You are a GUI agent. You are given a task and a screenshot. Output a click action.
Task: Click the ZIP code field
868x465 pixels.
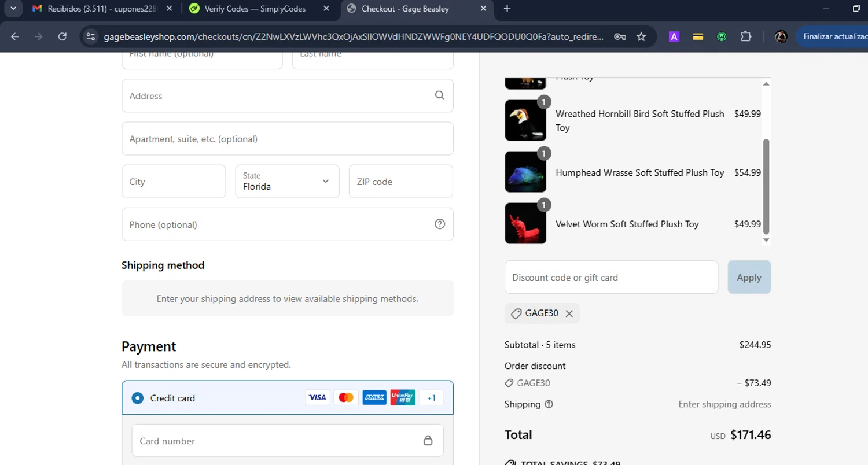pyautogui.click(x=400, y=181)
